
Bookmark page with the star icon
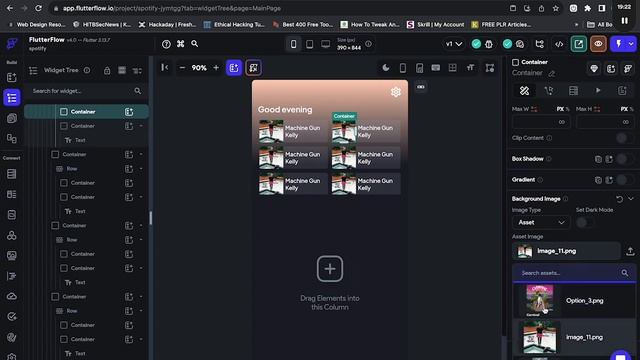click(556, 8)
